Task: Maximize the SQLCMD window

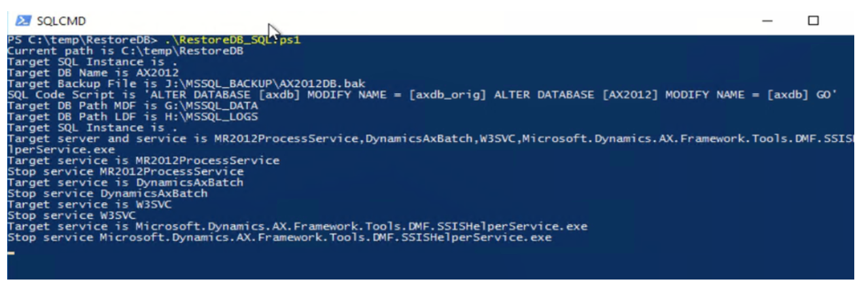Action: pos(813,21)
